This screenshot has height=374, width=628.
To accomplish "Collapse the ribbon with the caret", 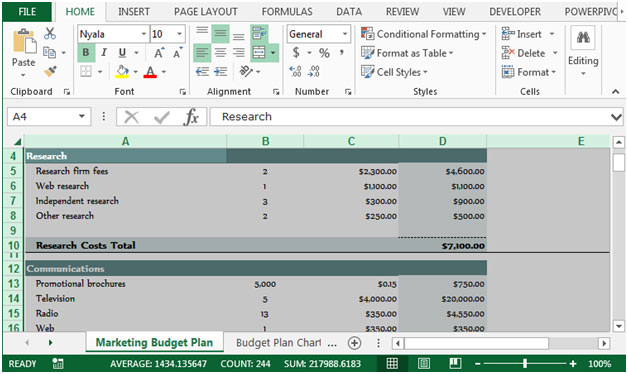I will tap(616, 92).
